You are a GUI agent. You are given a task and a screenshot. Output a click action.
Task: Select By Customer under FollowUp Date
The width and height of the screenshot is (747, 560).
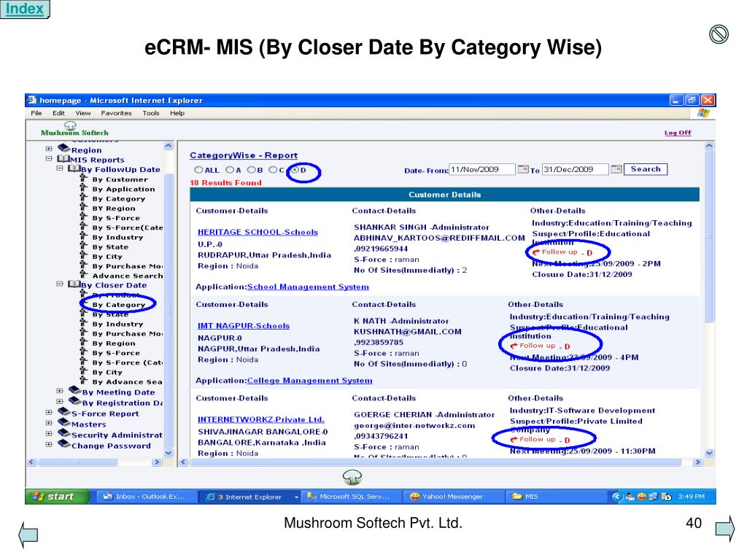120,179
